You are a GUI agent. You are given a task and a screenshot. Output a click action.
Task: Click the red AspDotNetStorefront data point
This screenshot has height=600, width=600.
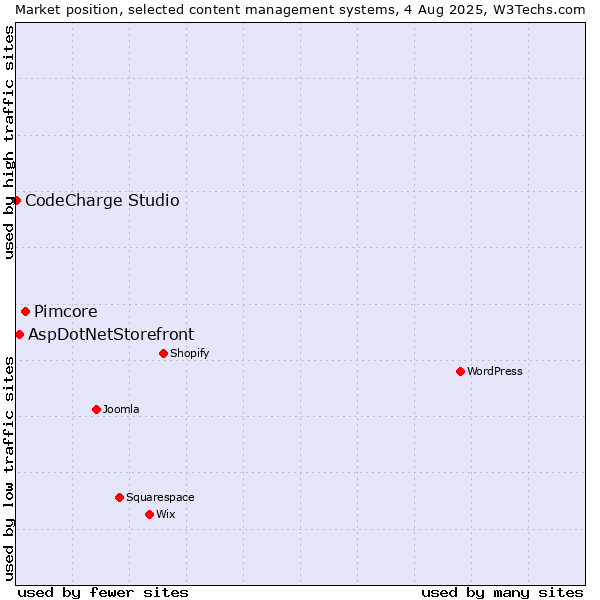click(20, 335)
